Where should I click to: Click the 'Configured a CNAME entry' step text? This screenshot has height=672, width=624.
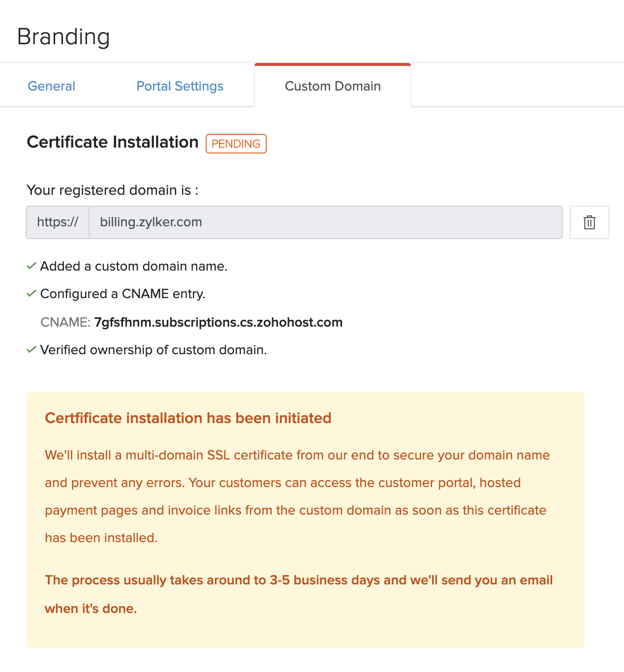coord(124,293)
